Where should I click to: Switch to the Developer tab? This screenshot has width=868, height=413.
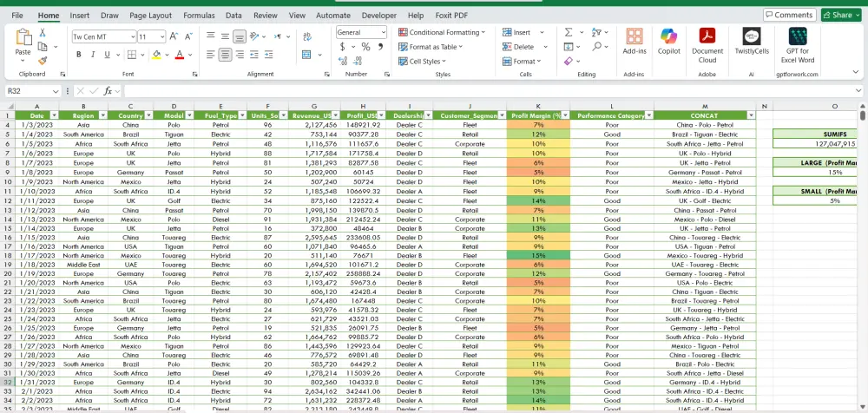378,16
